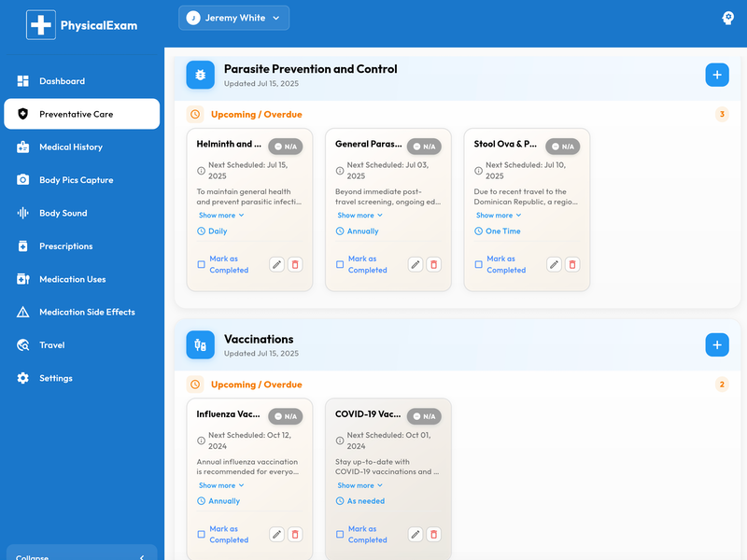This screenshot has height=560, width=747.
Task: Add a new Vaccinations item
Action: point(716,344)
